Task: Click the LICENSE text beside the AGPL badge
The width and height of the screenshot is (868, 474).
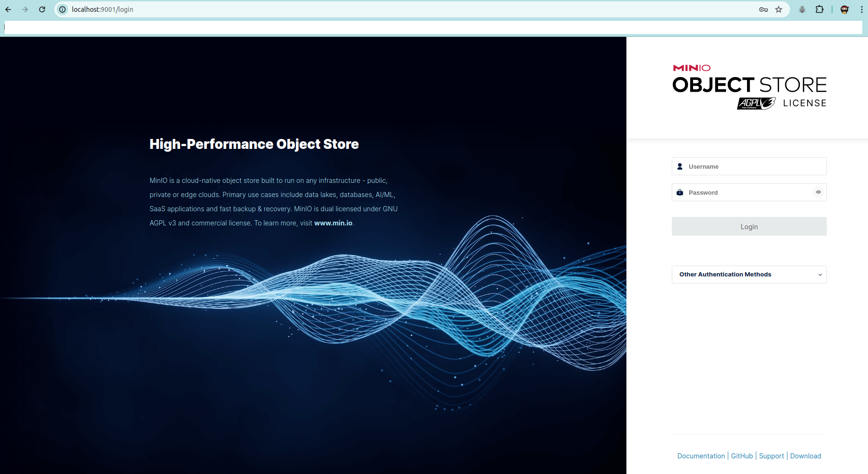Action: (x=805, y=103)
